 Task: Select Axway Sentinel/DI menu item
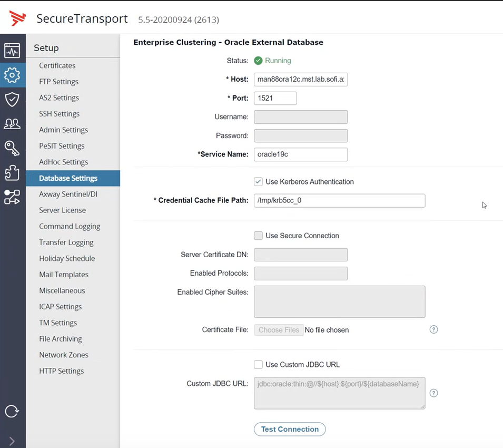(x=68, y=194)
